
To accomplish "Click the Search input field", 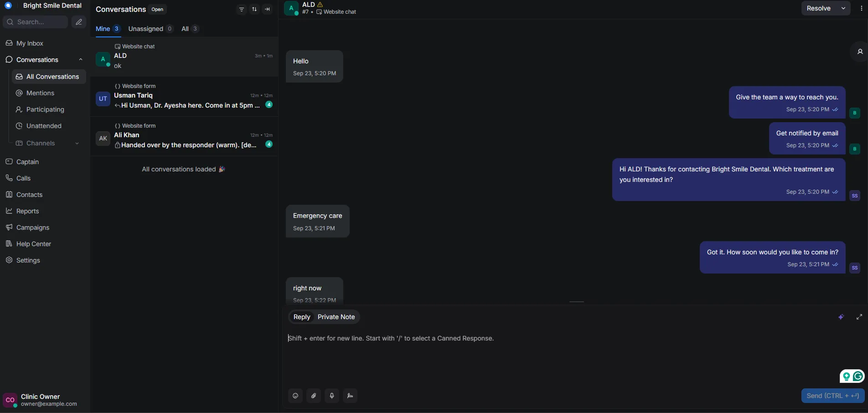I will (x=36, y=22).
